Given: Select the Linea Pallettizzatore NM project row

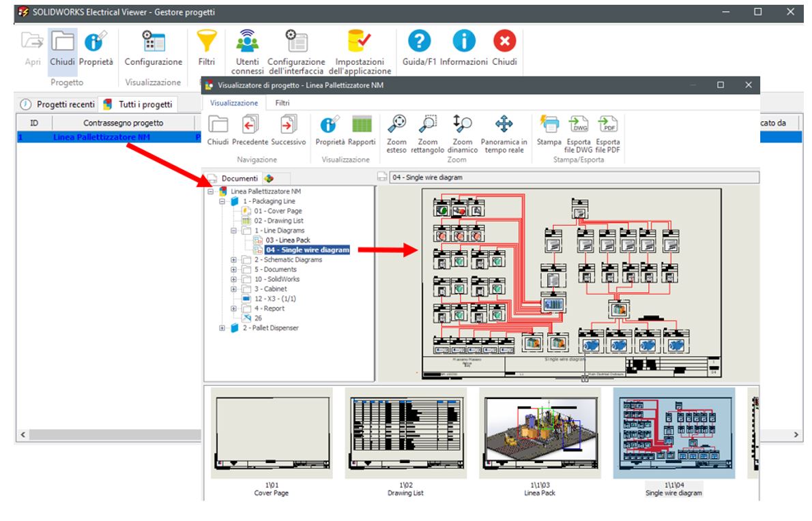Looking at the screenshot, I should pyautogui.click(x=108, y=137).
